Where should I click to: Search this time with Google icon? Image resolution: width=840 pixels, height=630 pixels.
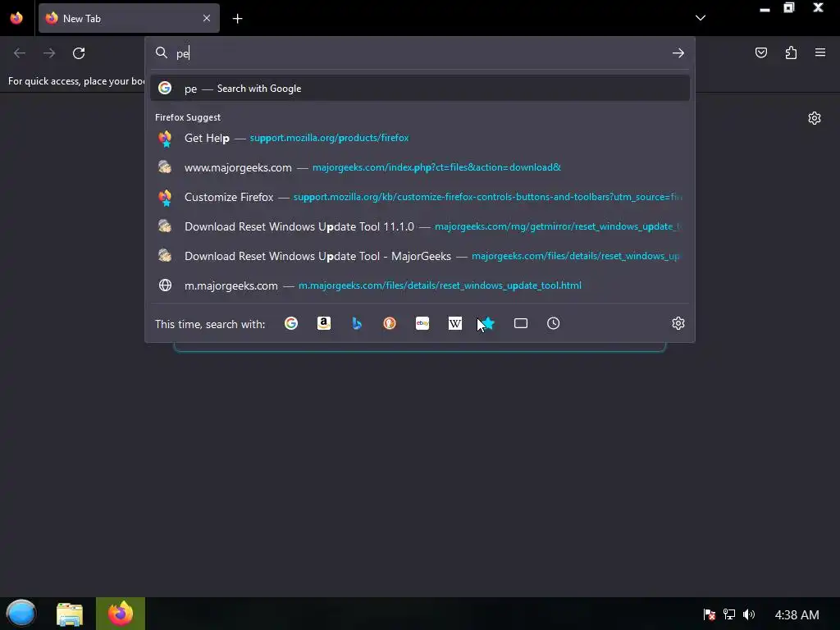[x=291, y=323]
